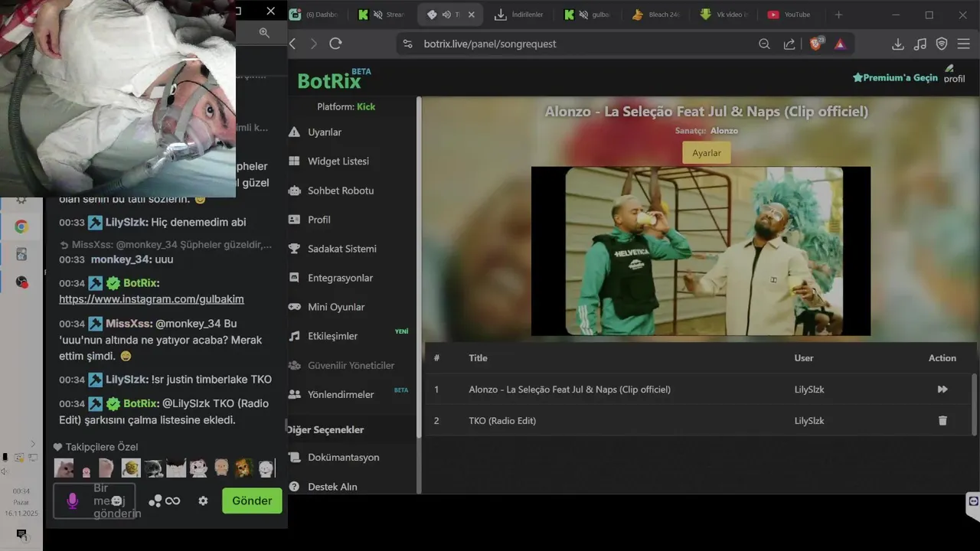Switch to the Vk video tab
The image size is (980, 551).
[x=725, y=15]
